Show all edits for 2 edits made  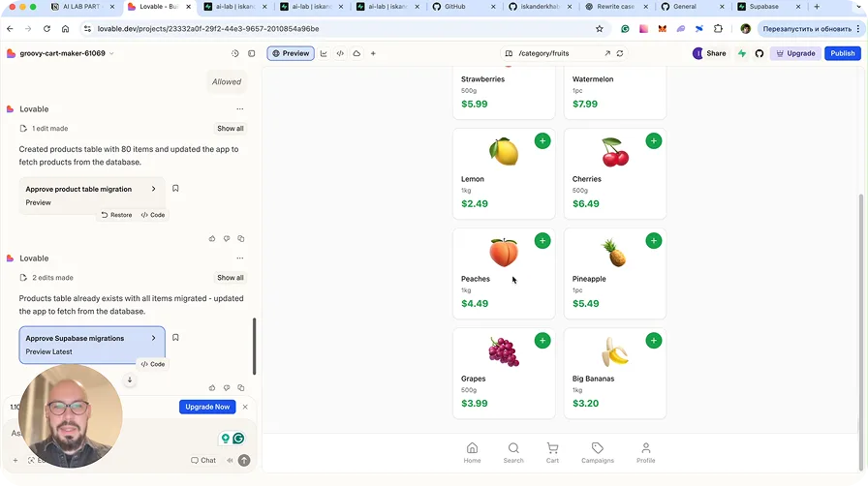[x=231, y=278]
